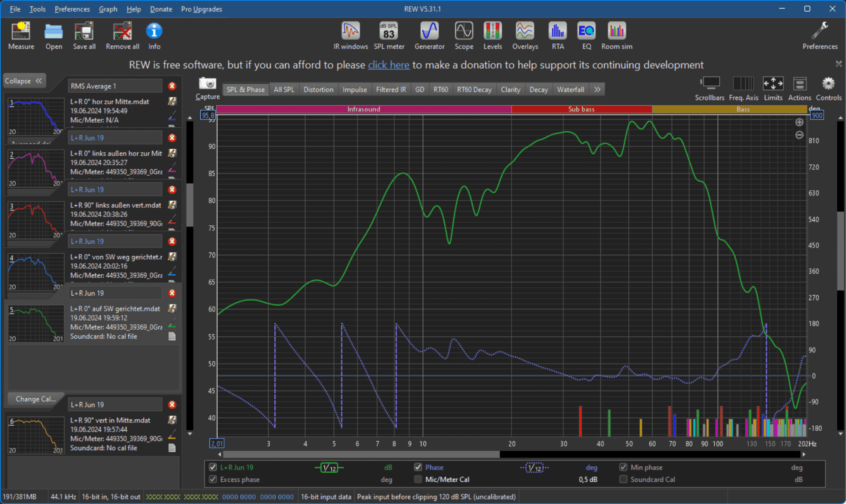Switch to Distortion tab

click(x=318, y=90)
